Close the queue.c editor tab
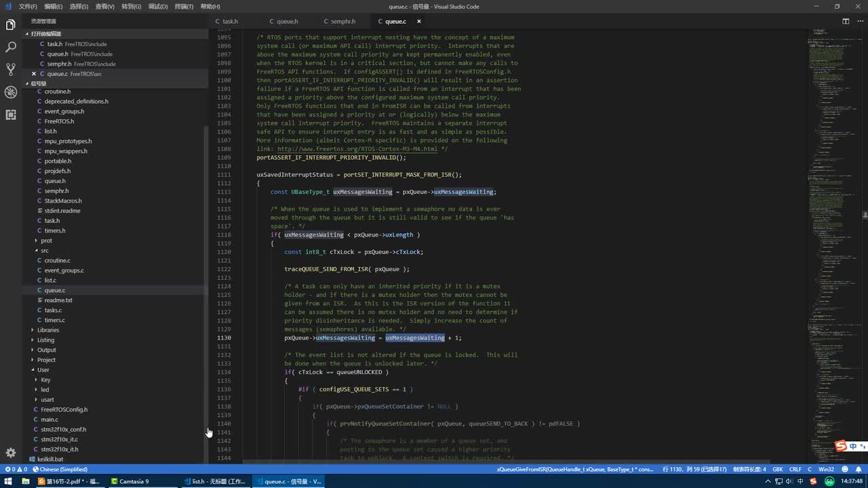 pos(418,21)
